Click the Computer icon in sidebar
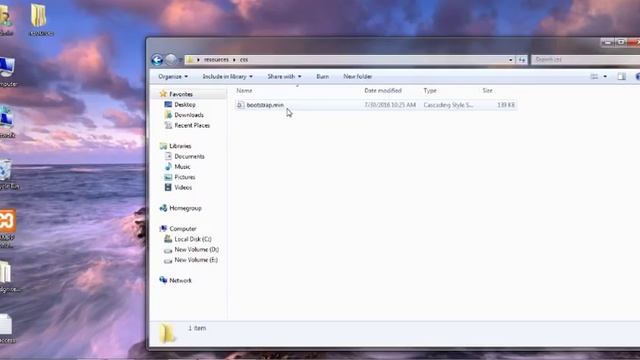The height and width of the screenshot is (360, 640). click(163, 229)
